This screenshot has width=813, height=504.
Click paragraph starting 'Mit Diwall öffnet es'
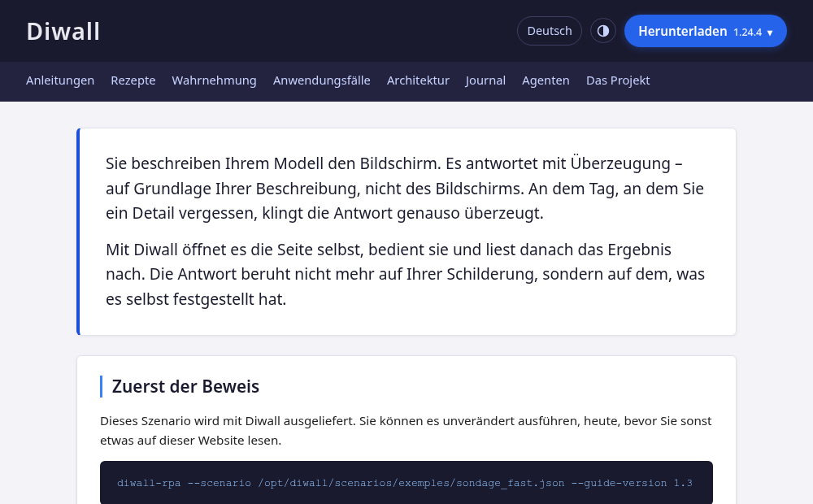pyautogui.click(x=404, y=274)
